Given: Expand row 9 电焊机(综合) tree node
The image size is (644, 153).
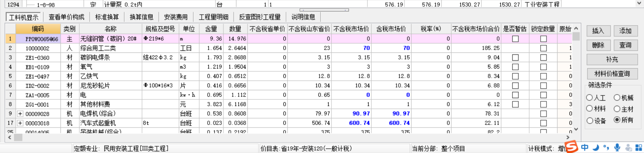Looking at the screenshot, I should (x=20, y=114).
